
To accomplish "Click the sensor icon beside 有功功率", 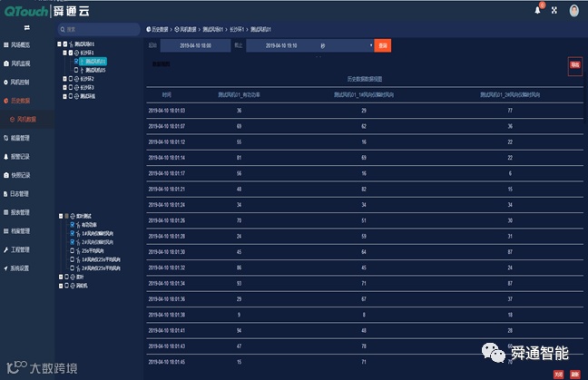I will coord(78,225).
